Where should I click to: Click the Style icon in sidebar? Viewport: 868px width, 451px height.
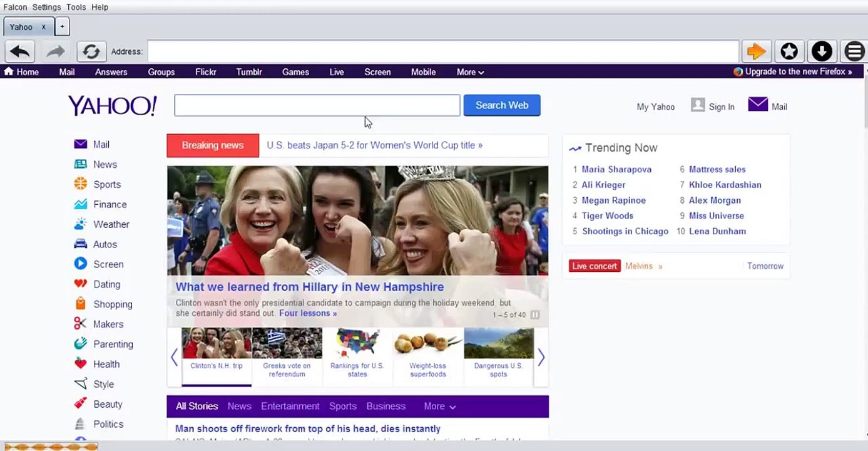[x=80, y=384]
